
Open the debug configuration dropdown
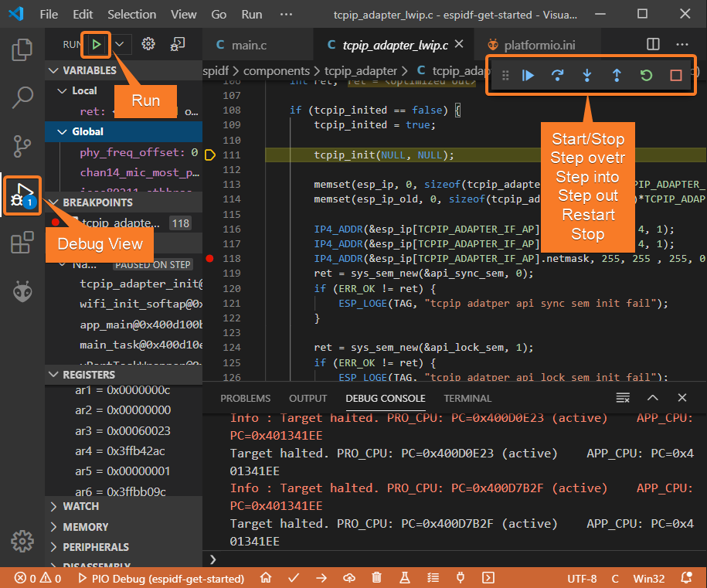pos(120,45)
